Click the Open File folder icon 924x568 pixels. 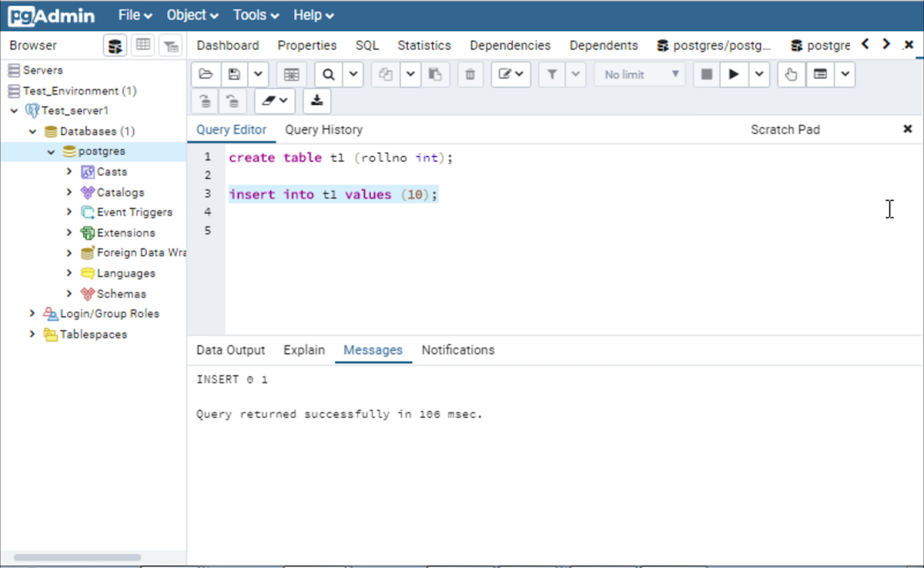[206, 75]
